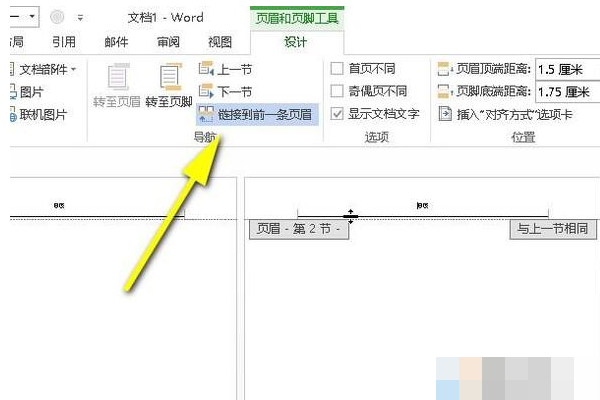Viewport: 600px width, 400px height.
Task: Click the 页眉顶端距离 icon
Action: pos(445,69)
